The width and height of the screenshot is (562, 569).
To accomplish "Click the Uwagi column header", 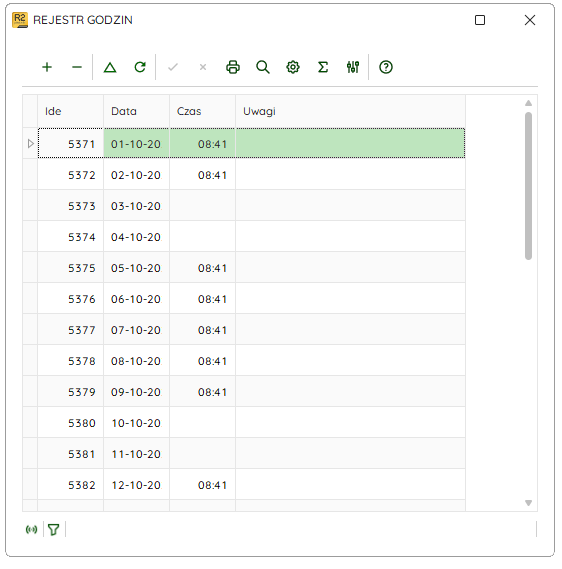I will (x=350, y=111).
